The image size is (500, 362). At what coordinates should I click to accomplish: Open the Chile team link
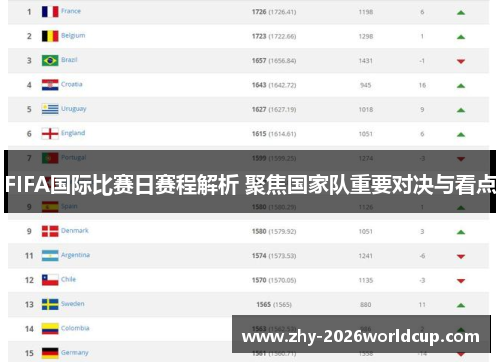pos(68,279)
